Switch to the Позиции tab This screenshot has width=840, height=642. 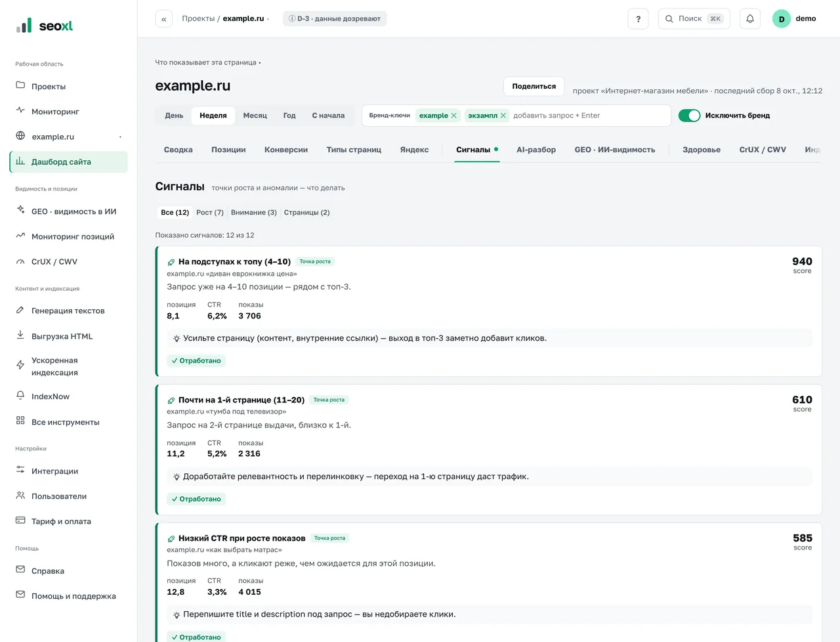tap(228, 150)
